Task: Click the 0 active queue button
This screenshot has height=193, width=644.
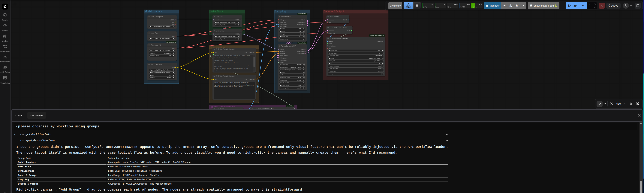Action: (x=613, y=5)
